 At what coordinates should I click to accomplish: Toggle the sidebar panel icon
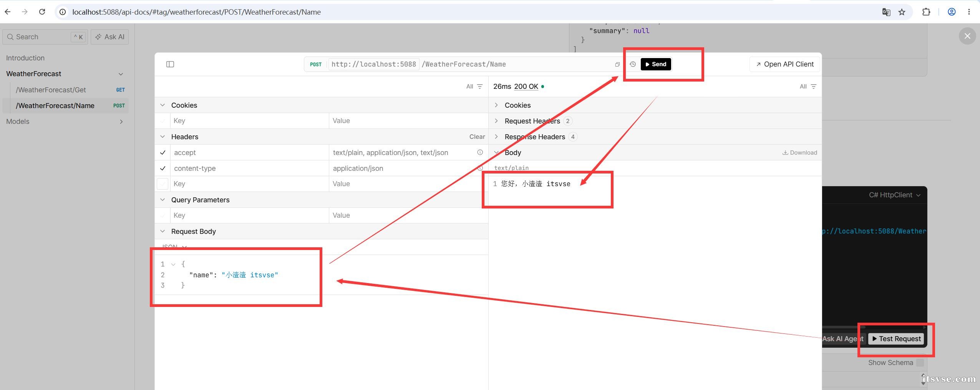[170, 64]
